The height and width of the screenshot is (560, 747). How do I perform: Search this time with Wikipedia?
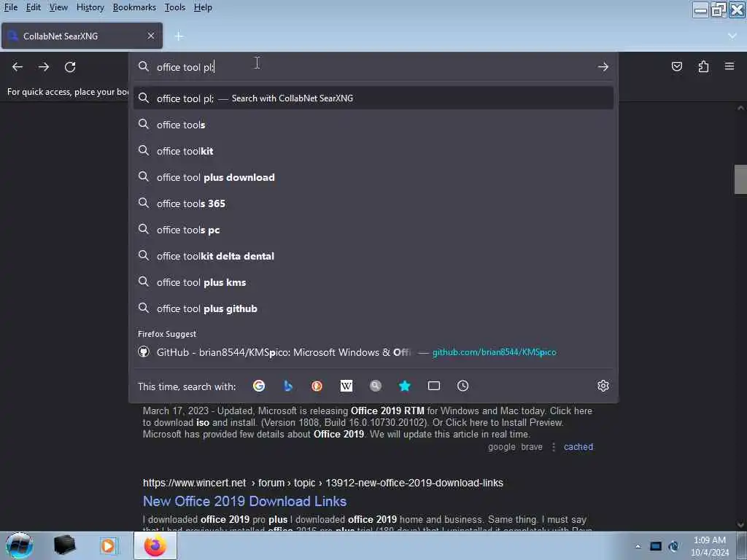pyautogui.click(x=347, y=386)
